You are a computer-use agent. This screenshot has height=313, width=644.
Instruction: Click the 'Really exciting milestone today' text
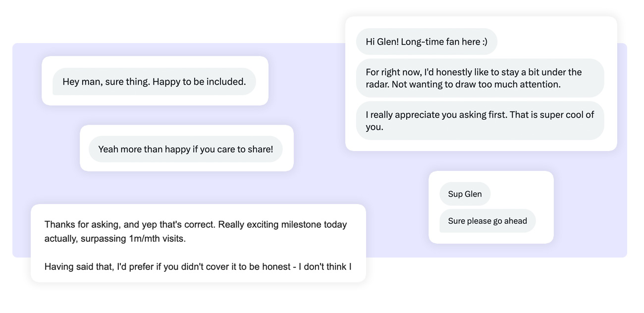282,224
